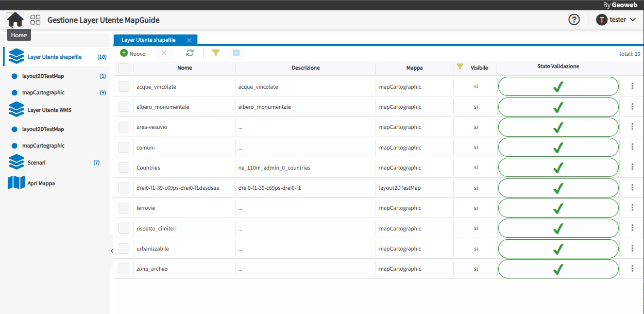Select the acque_vincolate row checkbox
644x314 pixels.
tap(124, 87)
